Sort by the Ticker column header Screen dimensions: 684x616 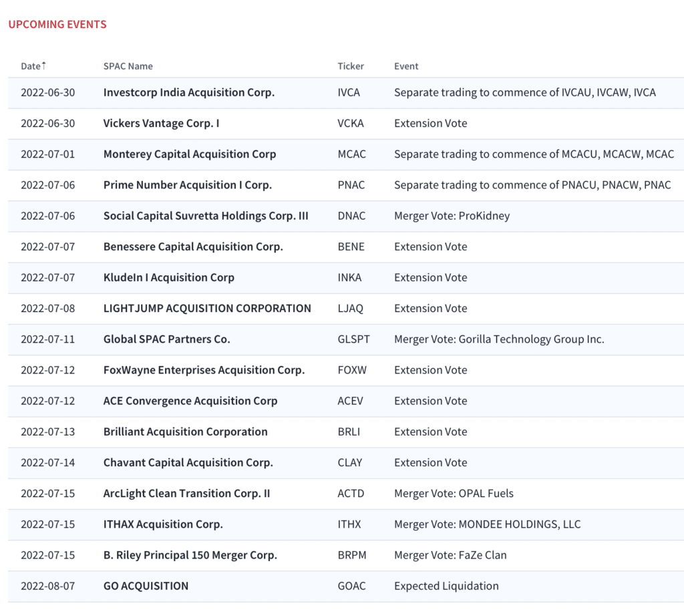pyautogui.click(x=350, y=66)
